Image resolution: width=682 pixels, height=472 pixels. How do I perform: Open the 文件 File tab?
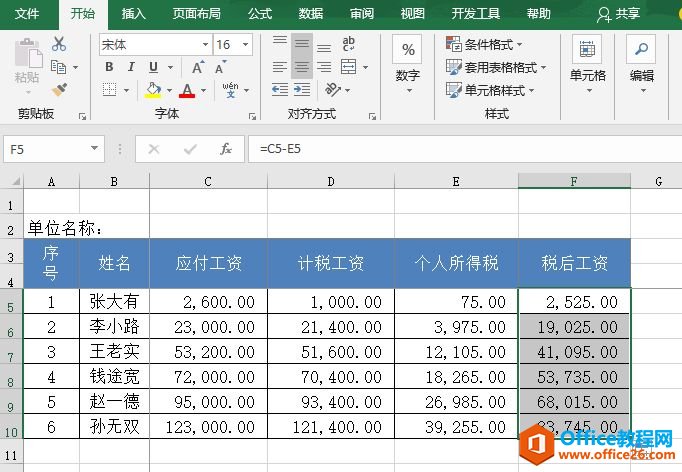pos(27,14)
